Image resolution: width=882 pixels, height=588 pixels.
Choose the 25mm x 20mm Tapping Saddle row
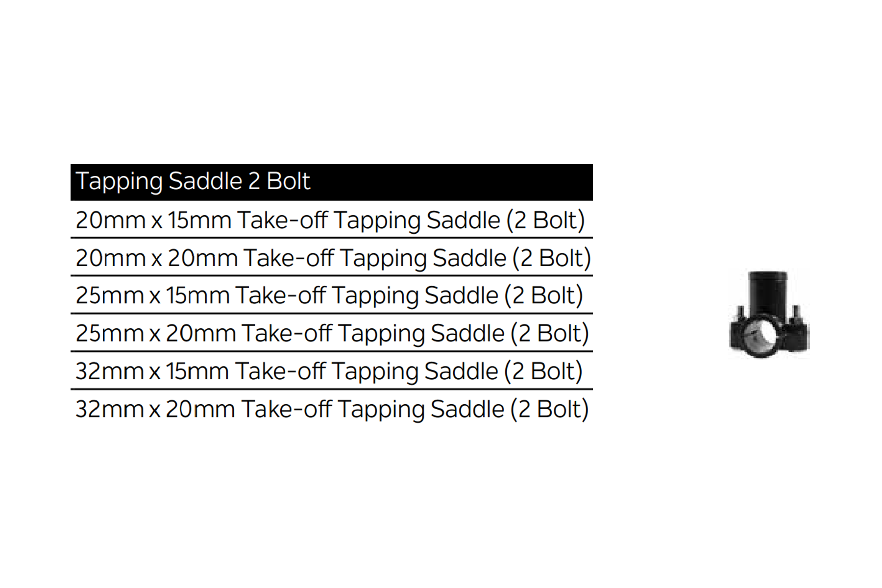[x=332, y=333]
